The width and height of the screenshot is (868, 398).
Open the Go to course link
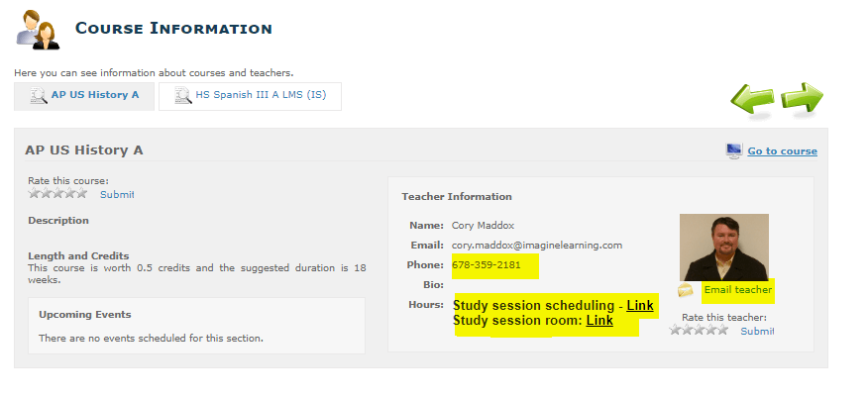point(782,150)
